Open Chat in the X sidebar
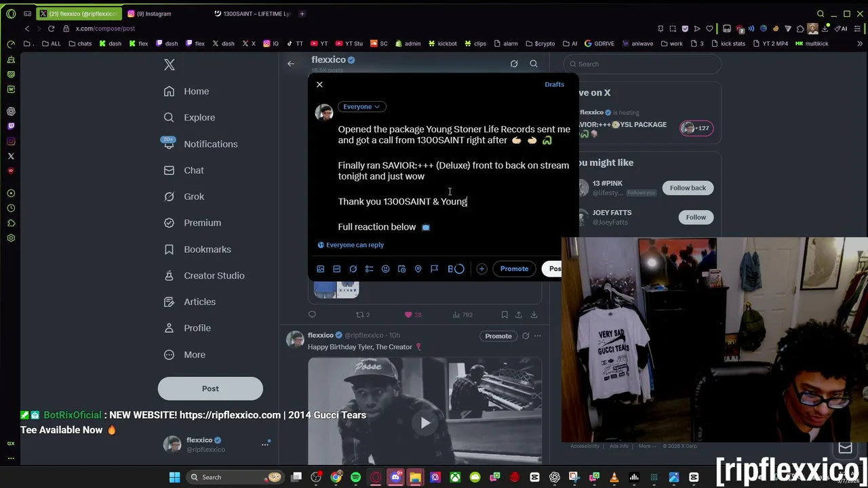The height and width of the screenshot is (488, 868). coord(184,170)
